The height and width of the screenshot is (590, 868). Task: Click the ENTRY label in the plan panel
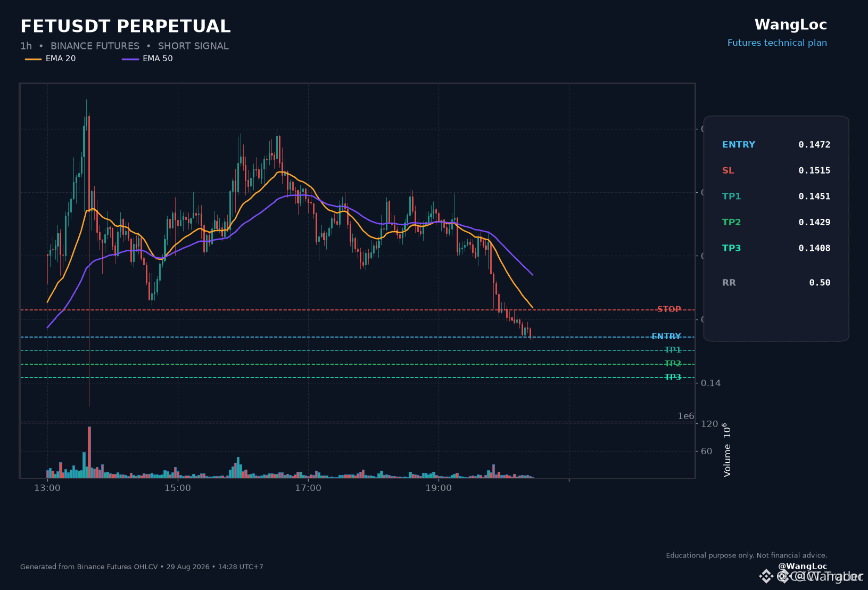739,145
